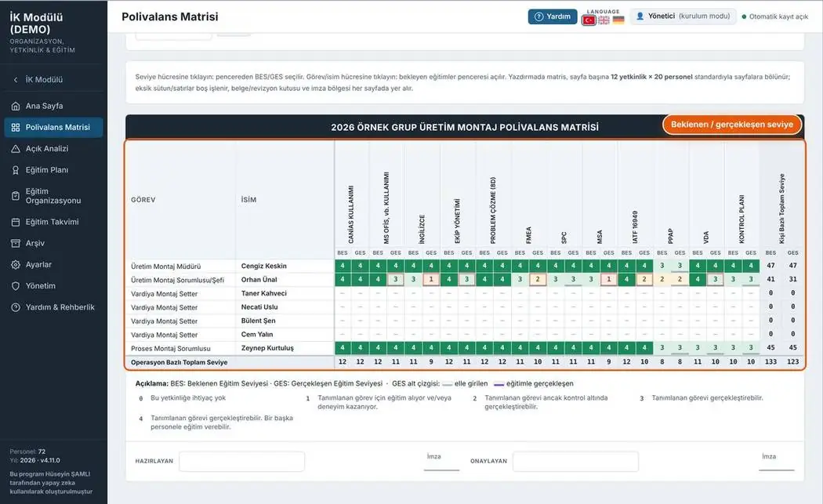Open the Eğitim Takvimi menu item
823x504 pixels.
(52, 222)
